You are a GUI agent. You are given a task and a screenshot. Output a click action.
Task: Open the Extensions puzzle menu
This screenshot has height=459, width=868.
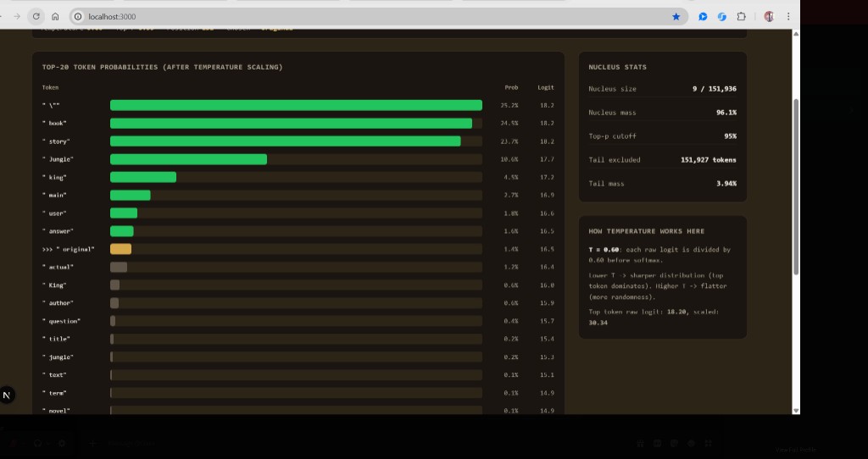(741, 17)
